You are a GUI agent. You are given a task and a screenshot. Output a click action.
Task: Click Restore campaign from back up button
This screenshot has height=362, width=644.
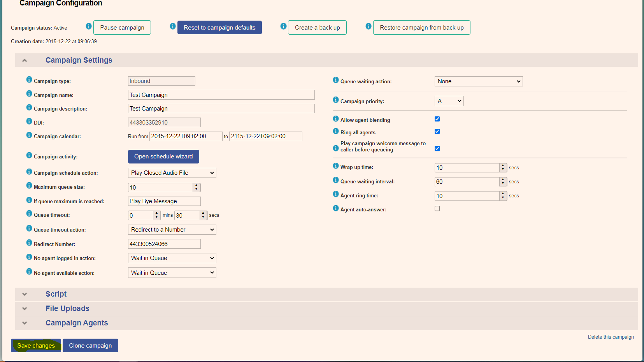pyautogui.click(x=422, y=28)
